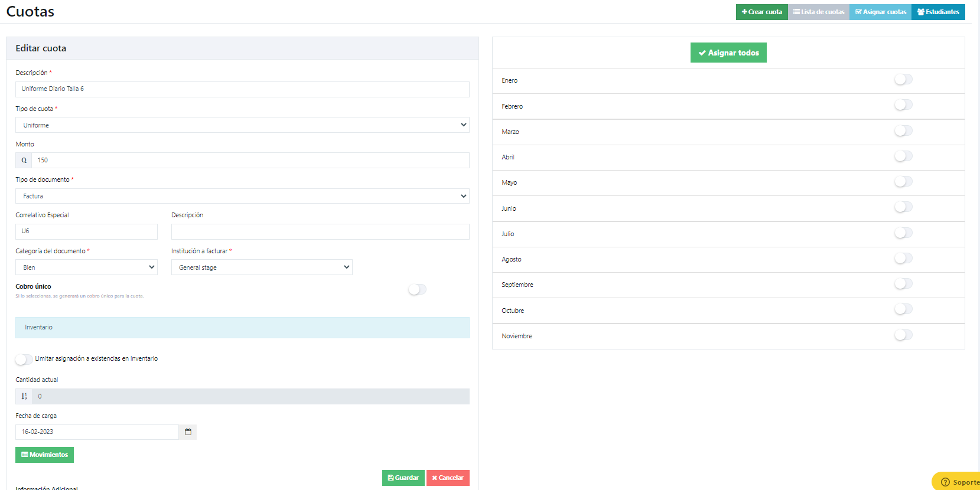Click Asignar todos button

click(728, 53)
